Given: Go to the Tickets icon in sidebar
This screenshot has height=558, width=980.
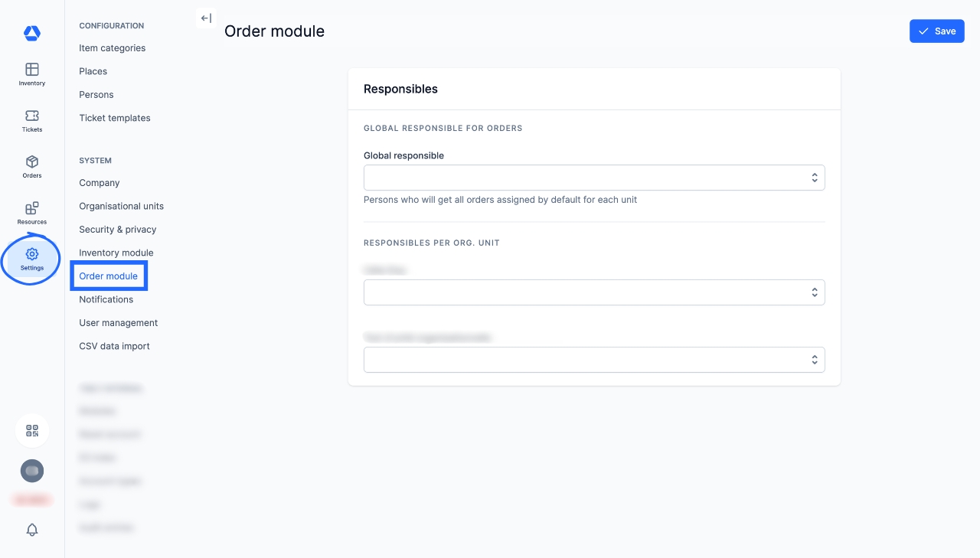Looking at the screenshot, I should coord(32,119).
